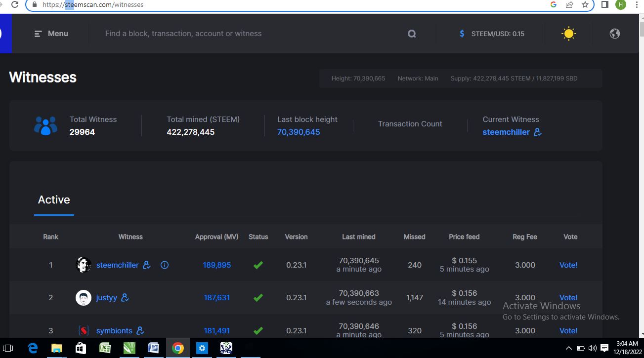Viewport: 644px width, 358px height.
Task: Click the Last mined column header
Action: [x=359, y=237]
